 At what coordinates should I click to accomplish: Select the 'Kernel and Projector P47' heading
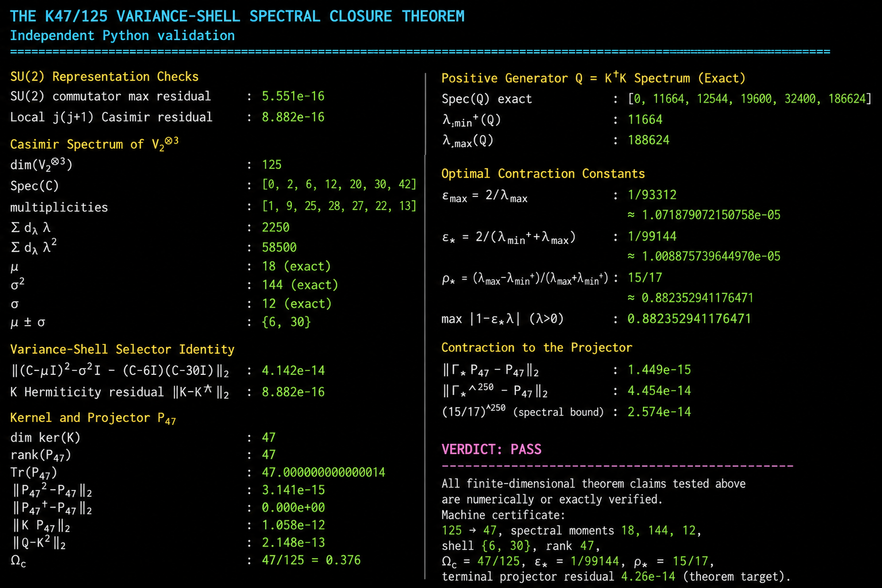coord(93,419)
